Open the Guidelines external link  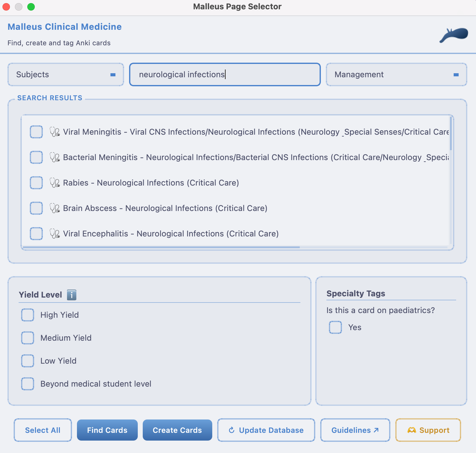click(355, 430)
